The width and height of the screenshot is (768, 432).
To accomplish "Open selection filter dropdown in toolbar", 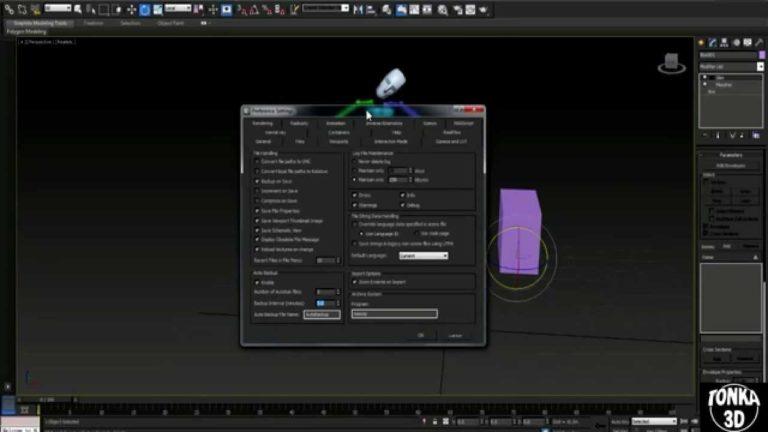I will tap(58, 8).
